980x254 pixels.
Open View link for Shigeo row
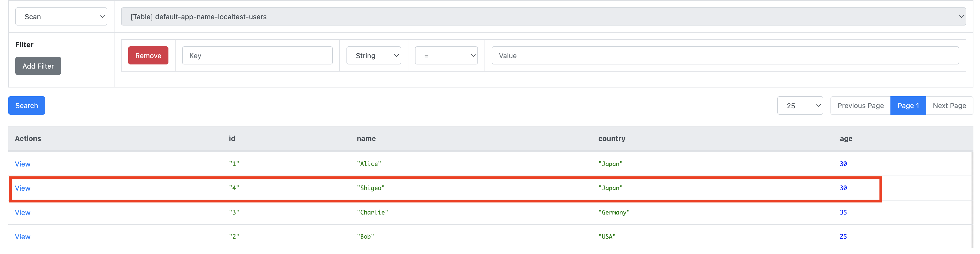click(22, 188)
